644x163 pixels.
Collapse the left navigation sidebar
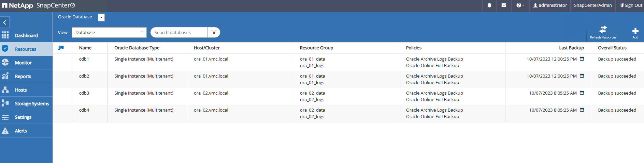coord(5,22)
